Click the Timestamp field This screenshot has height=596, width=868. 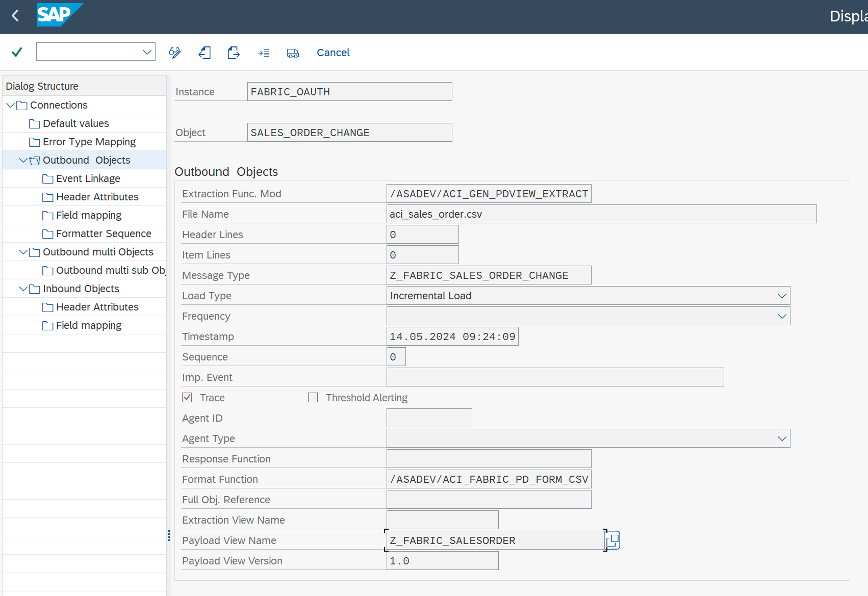452,336
